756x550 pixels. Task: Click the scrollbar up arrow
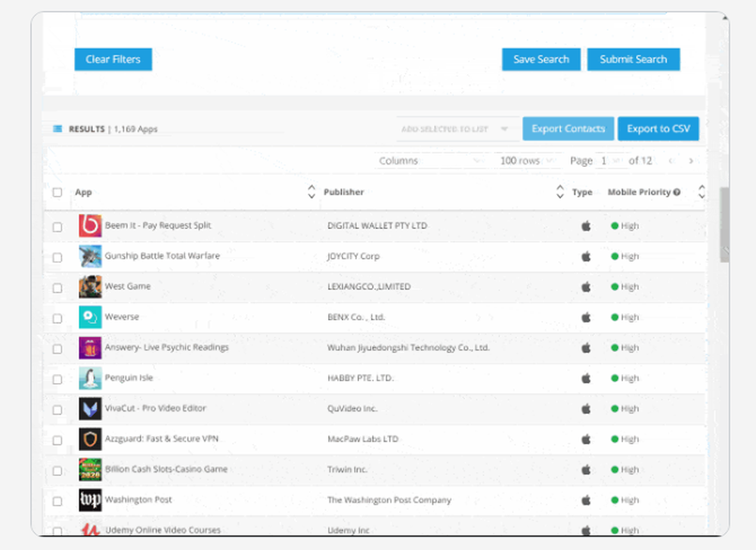tap(725, 17)
